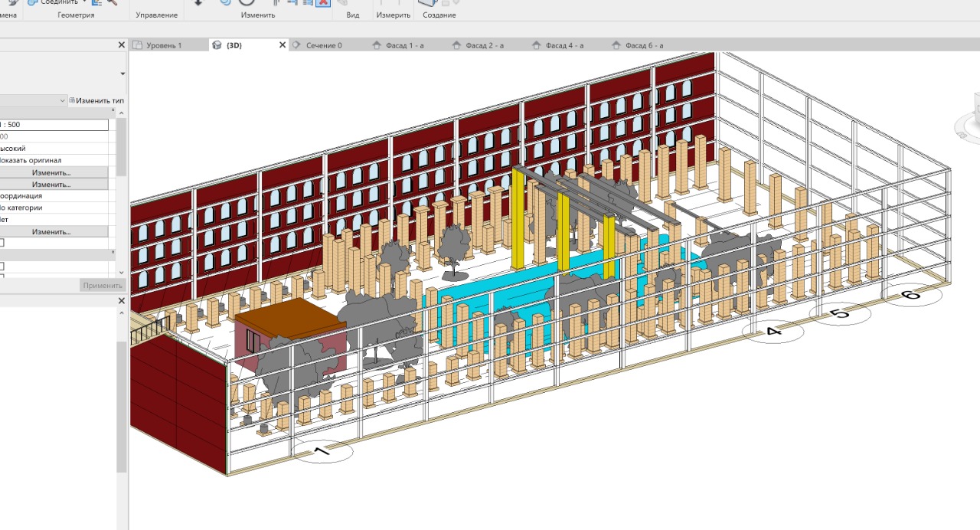This screenshot has width=980, height=530.
Task: Switch to the Фасад 2 - а tab
Action: [x=484, y=45]
